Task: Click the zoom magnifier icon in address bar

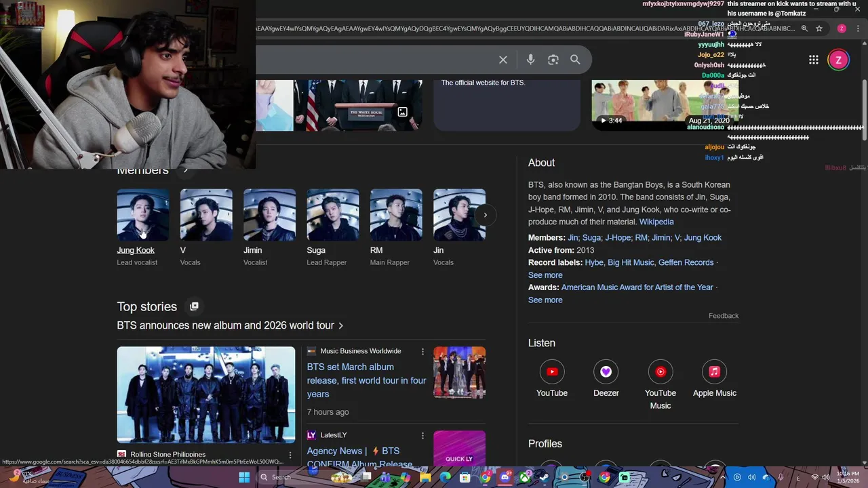Action: 804,28
